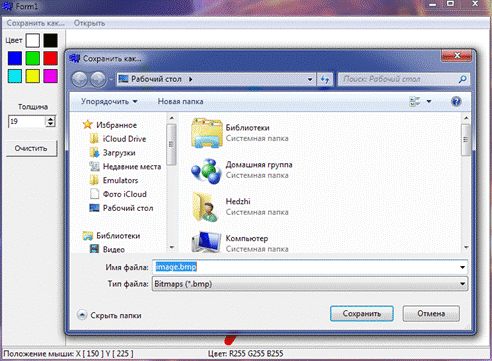
Task: Select the Домашняя группа icon
Action: pos(207,171)
